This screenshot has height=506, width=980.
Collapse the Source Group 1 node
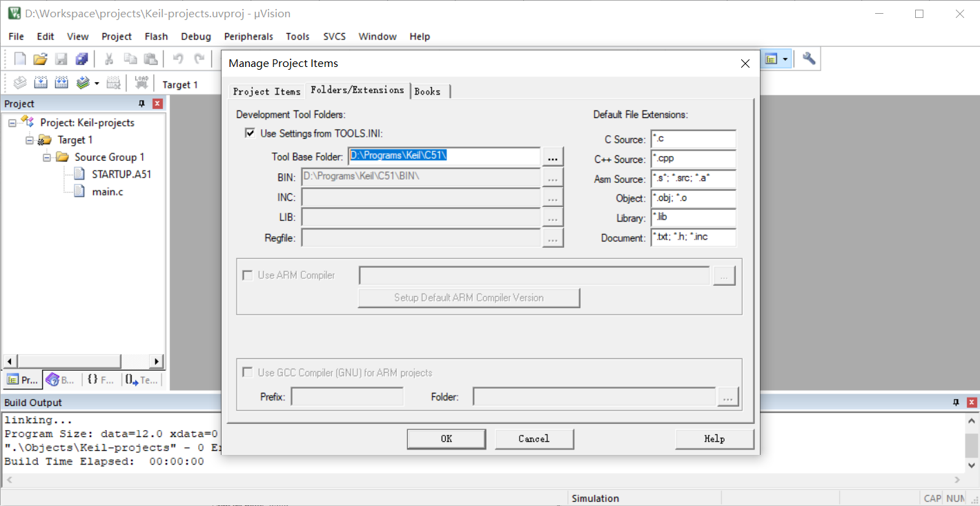coord(47,157)
